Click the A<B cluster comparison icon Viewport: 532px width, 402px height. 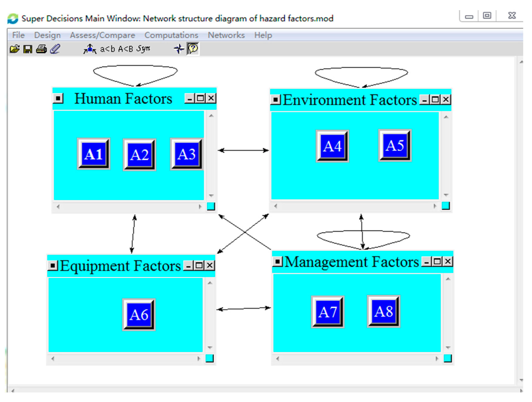coord(125,49)
